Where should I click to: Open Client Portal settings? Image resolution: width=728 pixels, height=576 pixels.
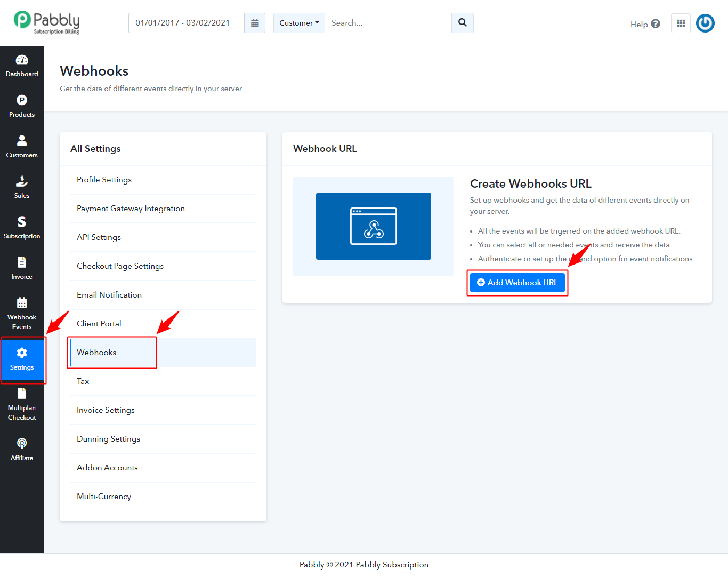click(163, 324)
